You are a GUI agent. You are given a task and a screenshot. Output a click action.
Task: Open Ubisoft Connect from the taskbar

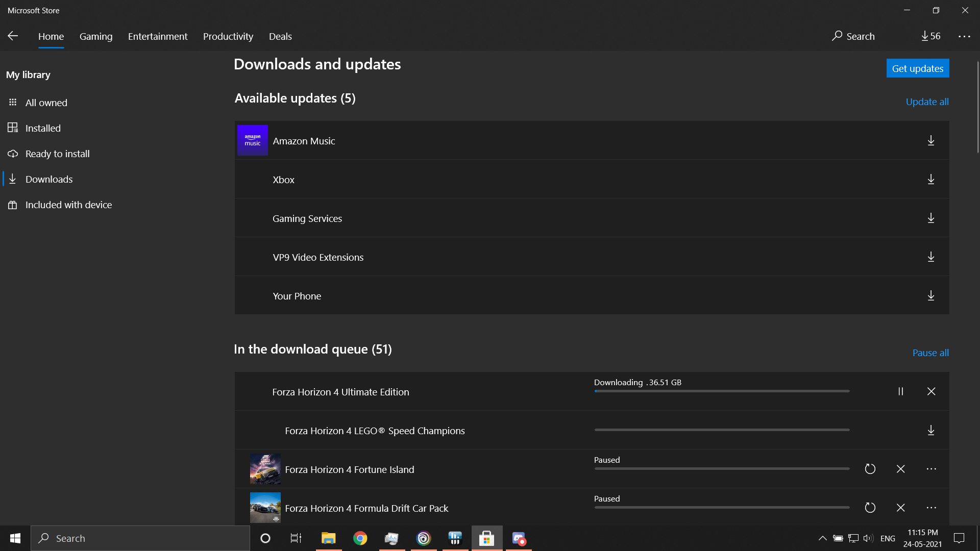point(424,538)
